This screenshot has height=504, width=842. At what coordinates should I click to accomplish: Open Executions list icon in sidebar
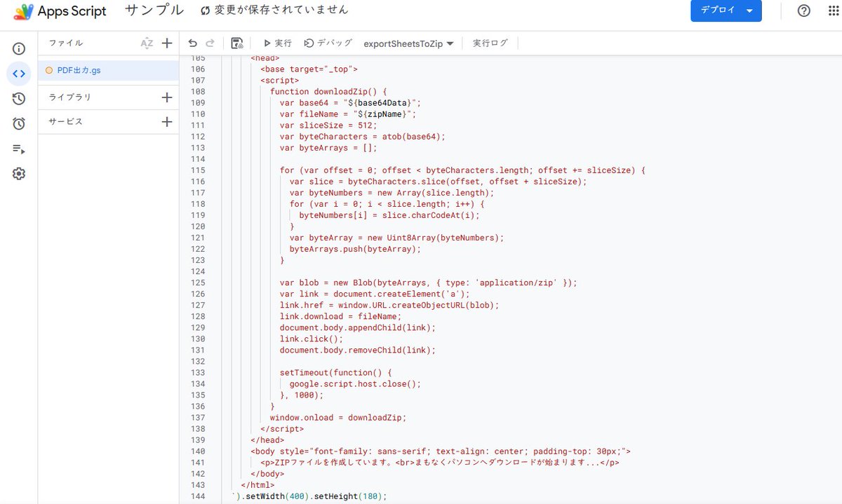click(x=19, y=149)
